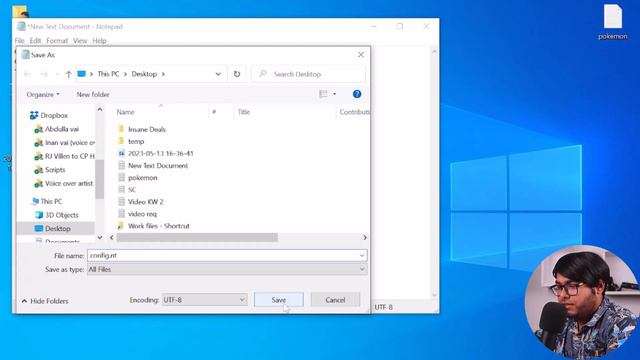Open the Notepad File menu
Viewport: 640px width, 360px height.
(19, 41)
